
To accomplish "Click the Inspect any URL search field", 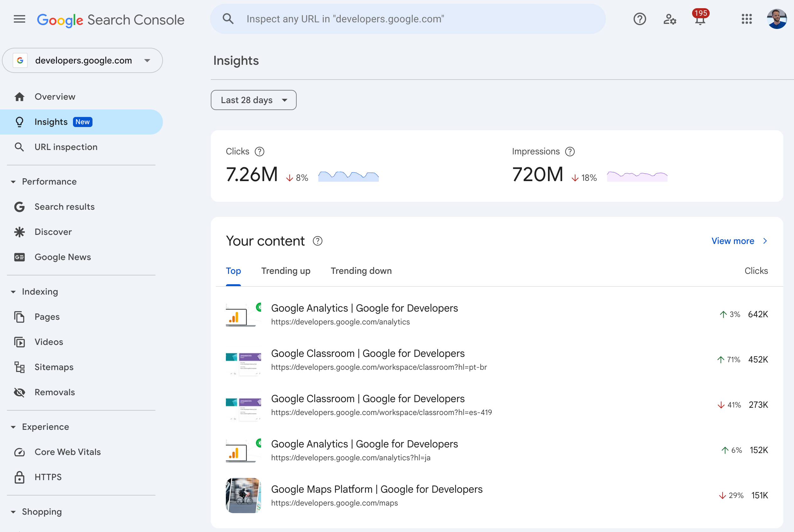I will (x=373, y=19).
